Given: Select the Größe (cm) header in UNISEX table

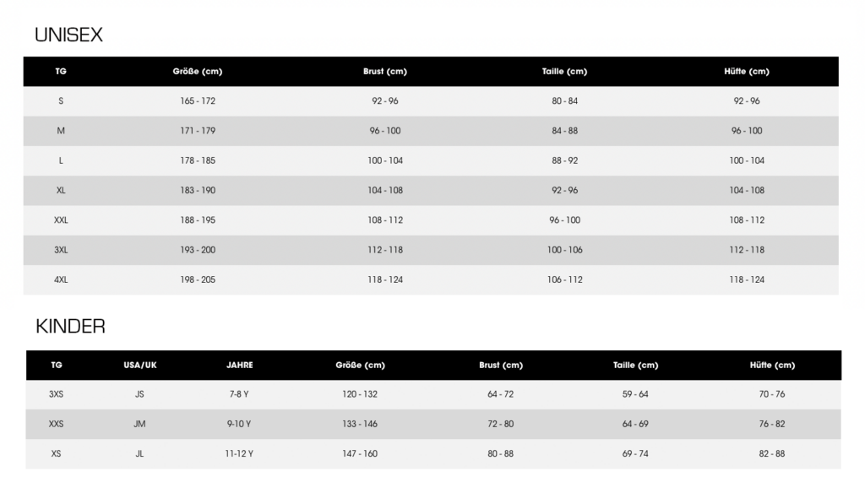Looking at the screenshot, I should click(198, 71).
